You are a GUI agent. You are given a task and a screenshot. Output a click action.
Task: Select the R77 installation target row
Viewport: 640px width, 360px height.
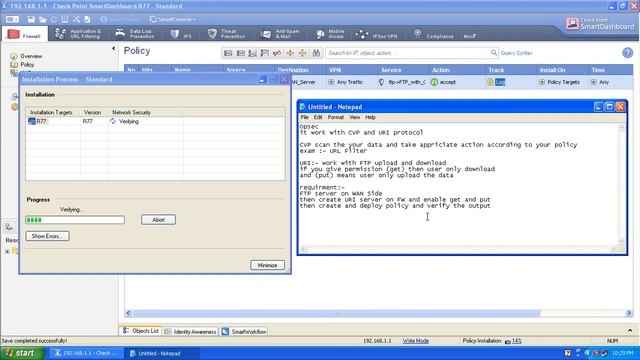coord(155,121)
